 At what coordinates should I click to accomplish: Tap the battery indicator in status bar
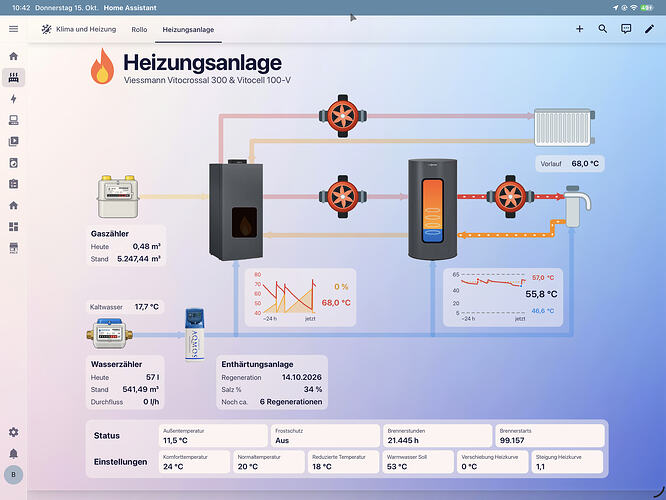coord(647,8)
